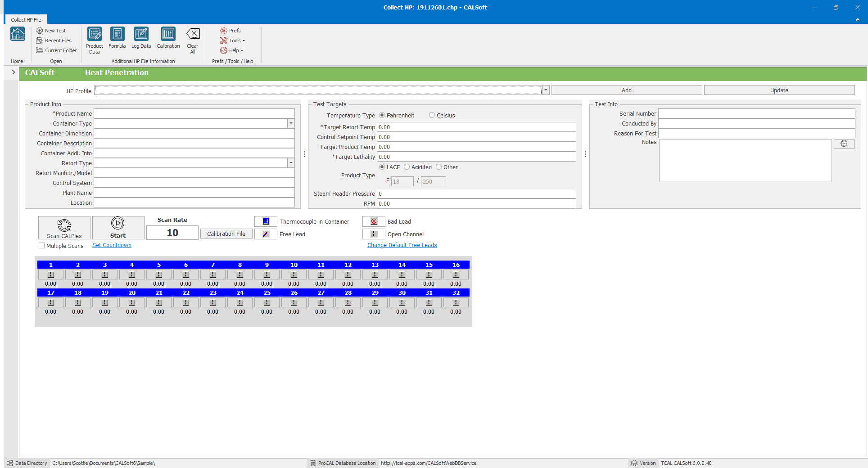The image size is (868, 468).
Task: Open the Container Type dropdown
Action: pyautogui.click(x=291, y=123)
